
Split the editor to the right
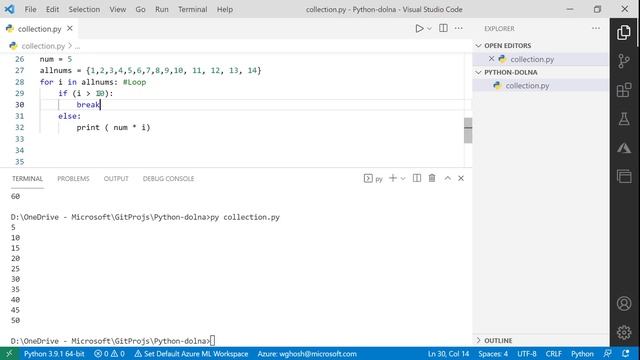pyautogui.click(x=443, y=28)
